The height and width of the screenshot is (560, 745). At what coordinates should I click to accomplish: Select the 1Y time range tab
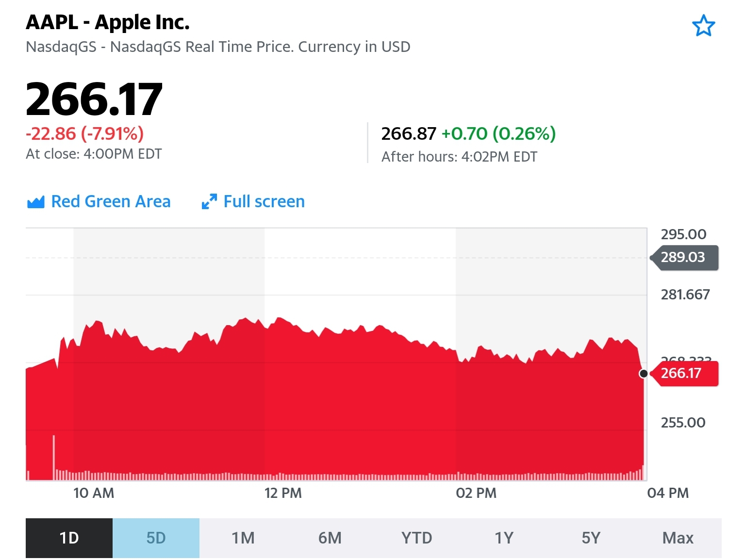click(x=504, y=538)
